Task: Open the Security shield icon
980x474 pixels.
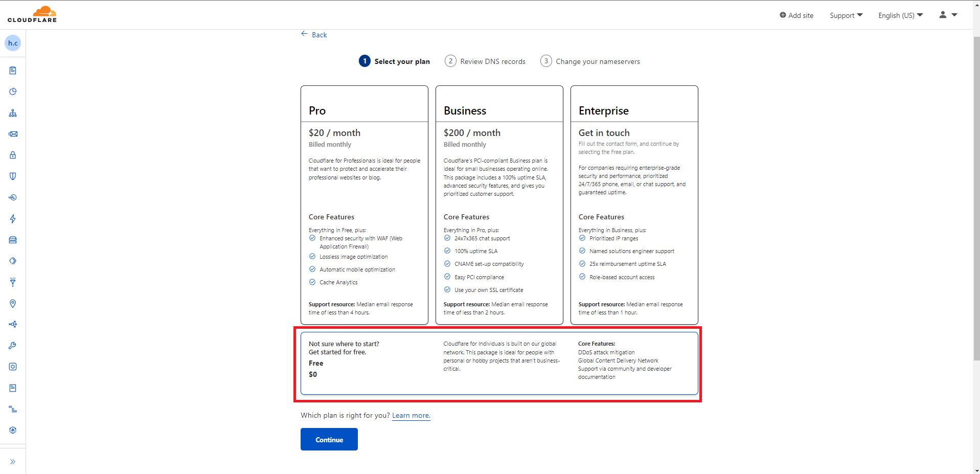Action: tap(13, 176)
